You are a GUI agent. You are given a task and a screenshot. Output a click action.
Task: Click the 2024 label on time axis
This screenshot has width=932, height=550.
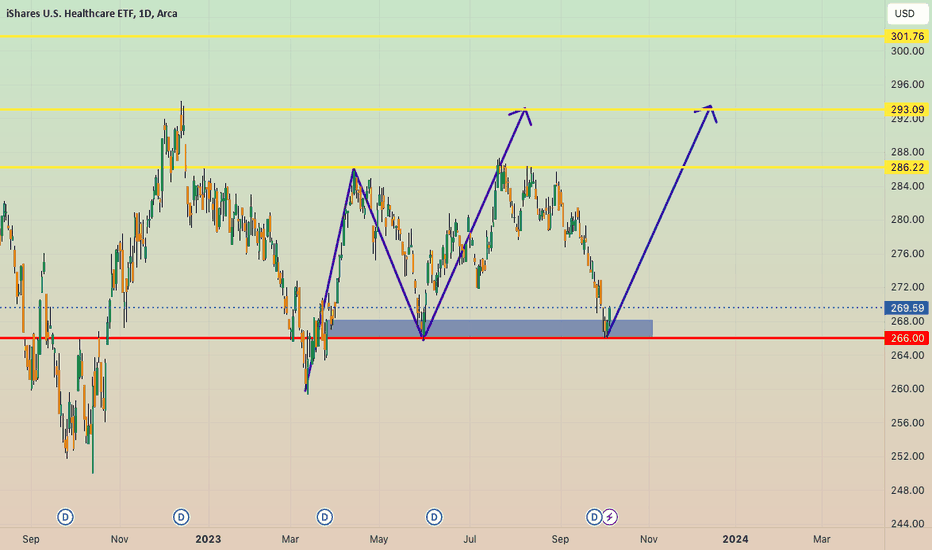[x=735, y=539]
